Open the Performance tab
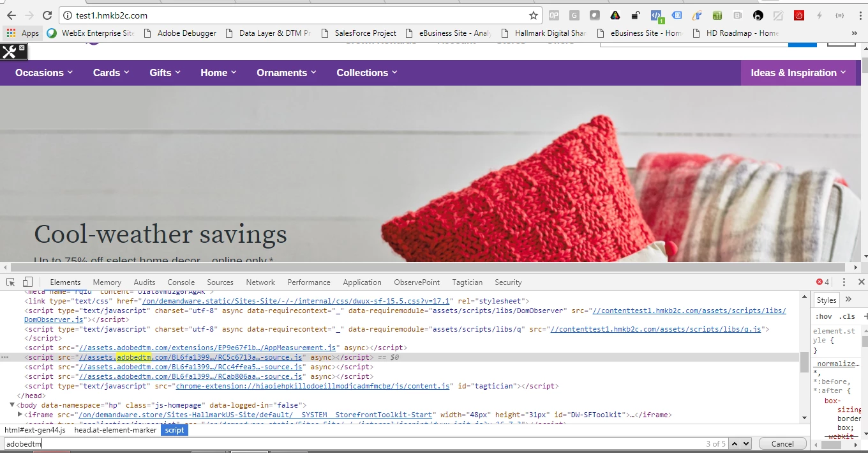Screen dimensions: 868x453 [309, 282]
